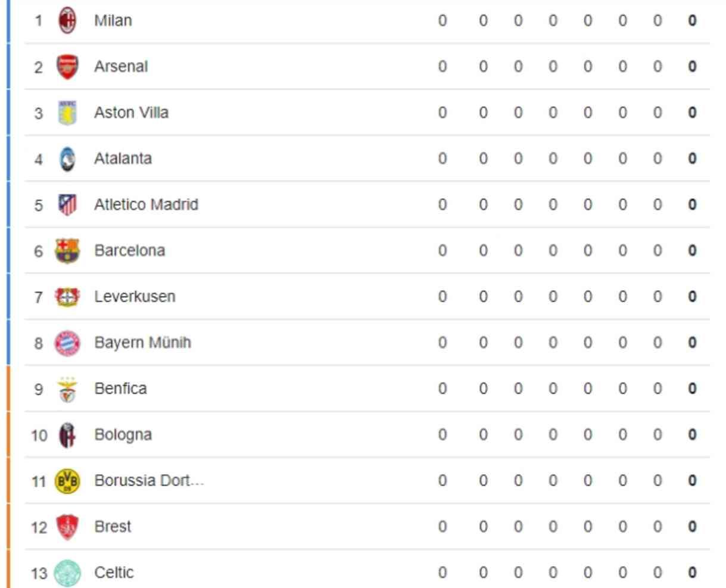Click the Atletico Madrid club crest
The width and height of the screenshot is (726, 588).
(67, 205)
